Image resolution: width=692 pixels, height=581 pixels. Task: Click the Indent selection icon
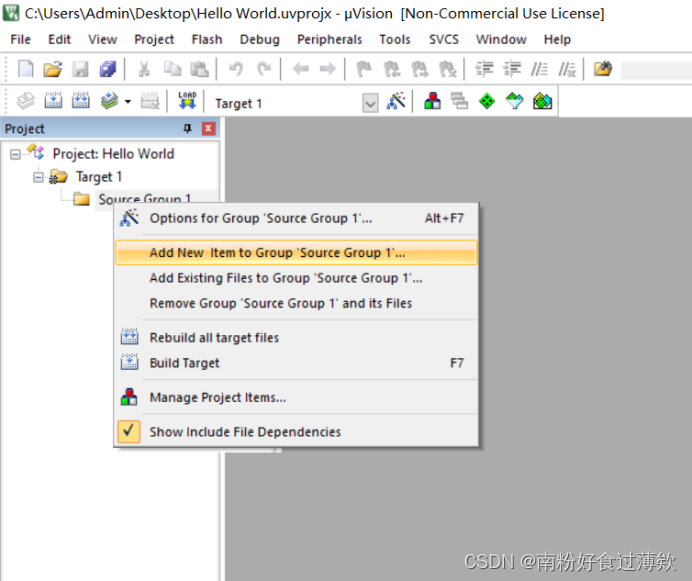[x=484, y=69]
